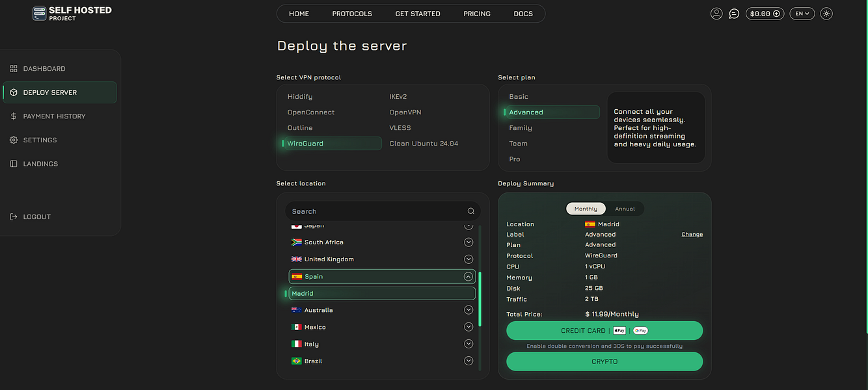Viewport: 868px width, 390px height.
Task: Select the OpenVPN protocol
Action: (405, 112)
